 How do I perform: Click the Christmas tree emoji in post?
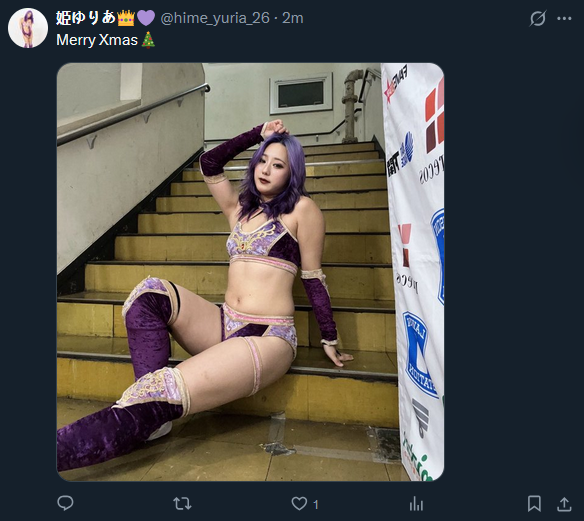point(148,40)
